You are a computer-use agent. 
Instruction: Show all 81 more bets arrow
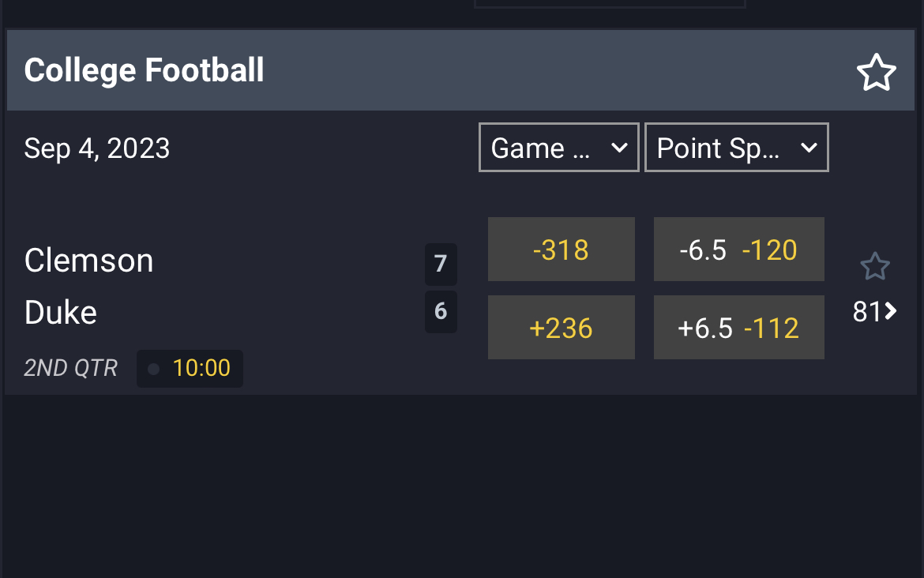(875, 312)
